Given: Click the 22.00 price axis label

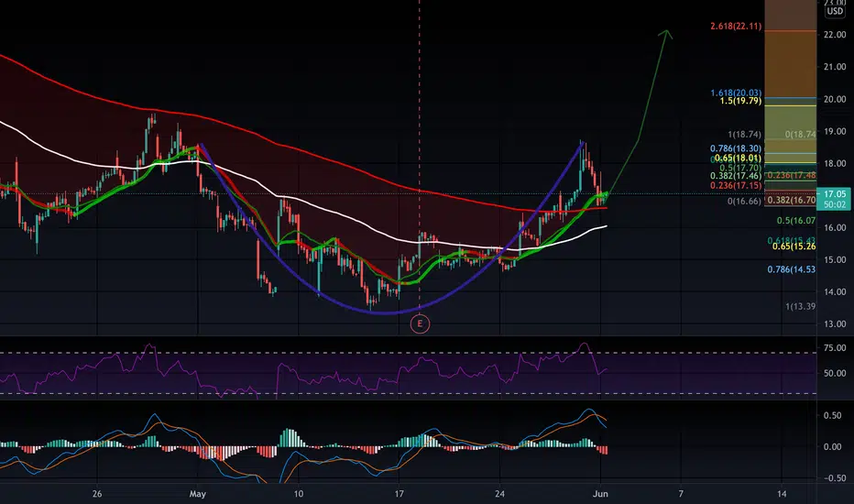Looking at the screenshot, I should 835,35.
